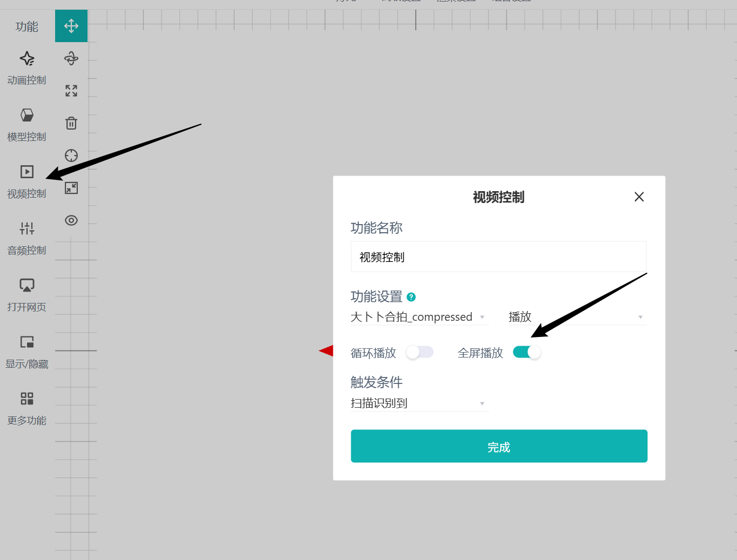This screenshot has width=737, height=560.
Task: Select the Rotate tool in the toolbar
Action: pyautogui.click(x=71, y=59)
